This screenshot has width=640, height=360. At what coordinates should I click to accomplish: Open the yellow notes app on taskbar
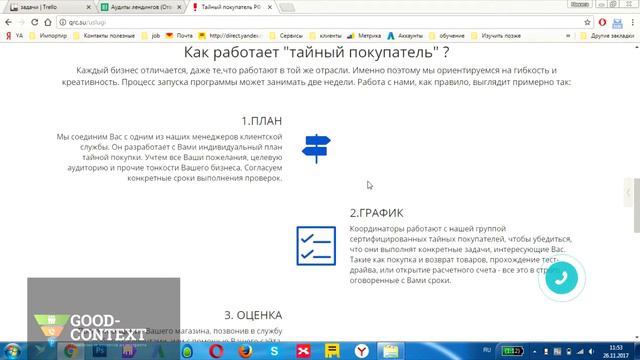click(332, 351)
